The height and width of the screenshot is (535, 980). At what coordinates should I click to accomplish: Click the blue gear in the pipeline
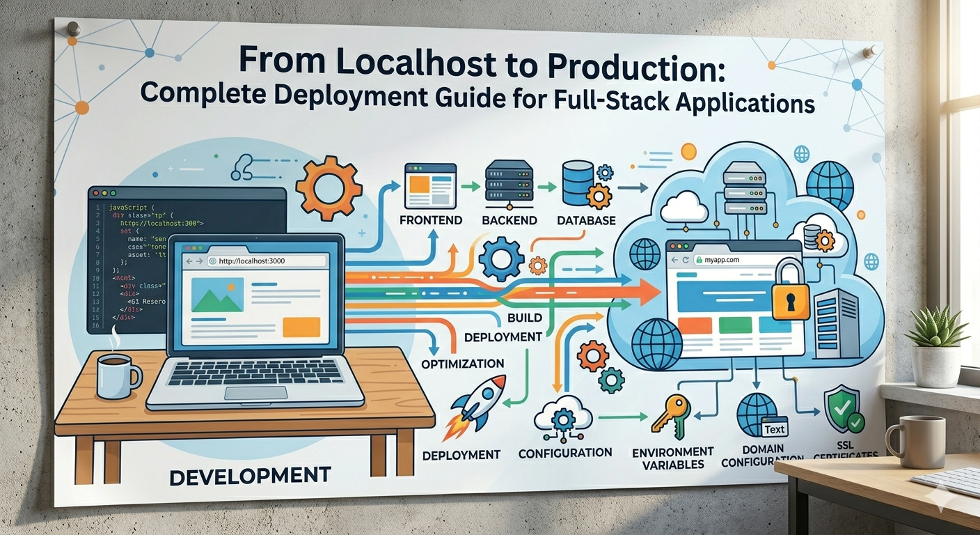(500, 260)
